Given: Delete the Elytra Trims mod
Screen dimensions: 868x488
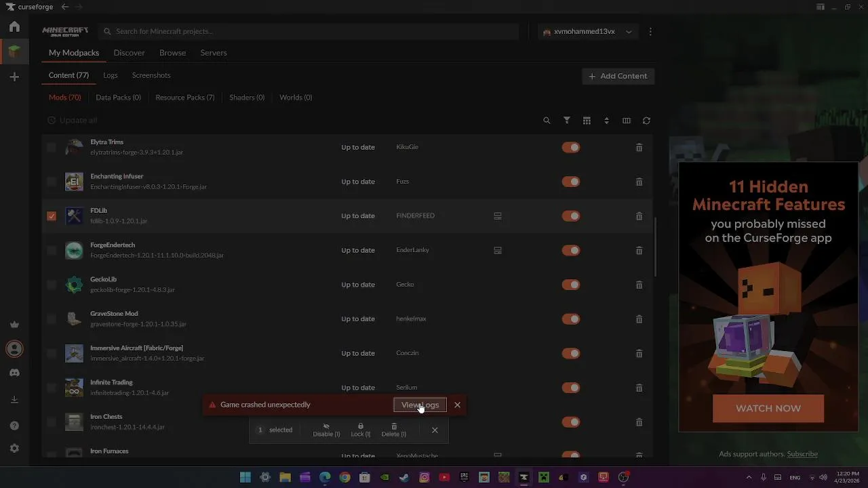Looking at the screenshot, I should (639, 147).
